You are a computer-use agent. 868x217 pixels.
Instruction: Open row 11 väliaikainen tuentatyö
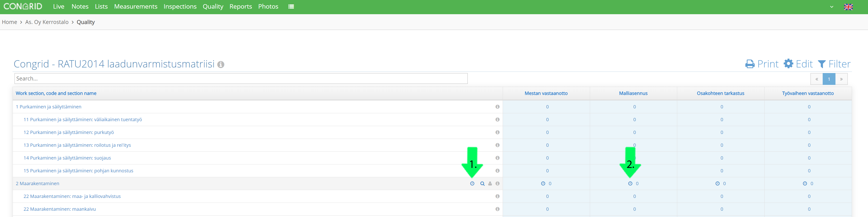[83, 120]
